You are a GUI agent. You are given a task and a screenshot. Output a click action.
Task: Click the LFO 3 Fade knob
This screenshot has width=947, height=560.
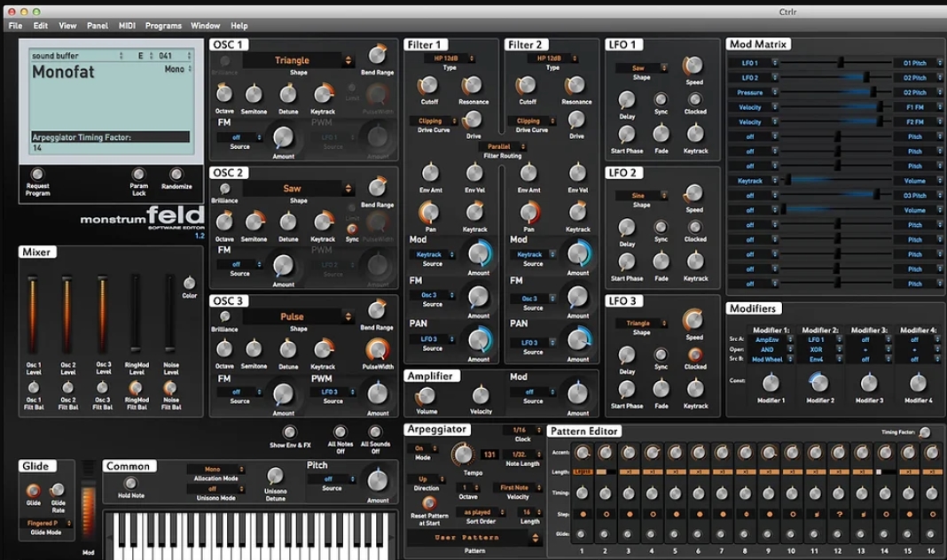661,389
